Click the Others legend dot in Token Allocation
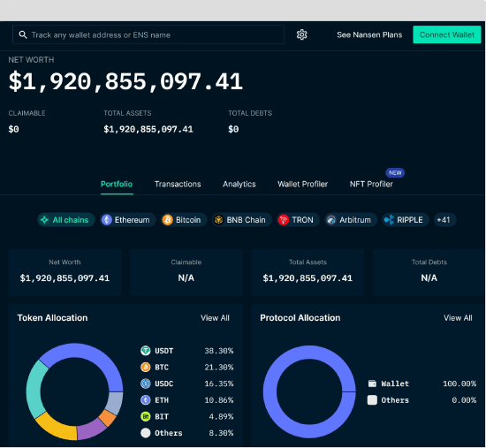Screen dimensions: 486x448 tap(146, 433)
